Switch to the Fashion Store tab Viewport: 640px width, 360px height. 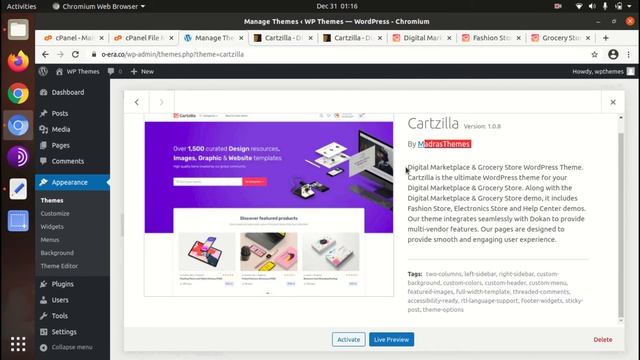(x=490, y=38)
